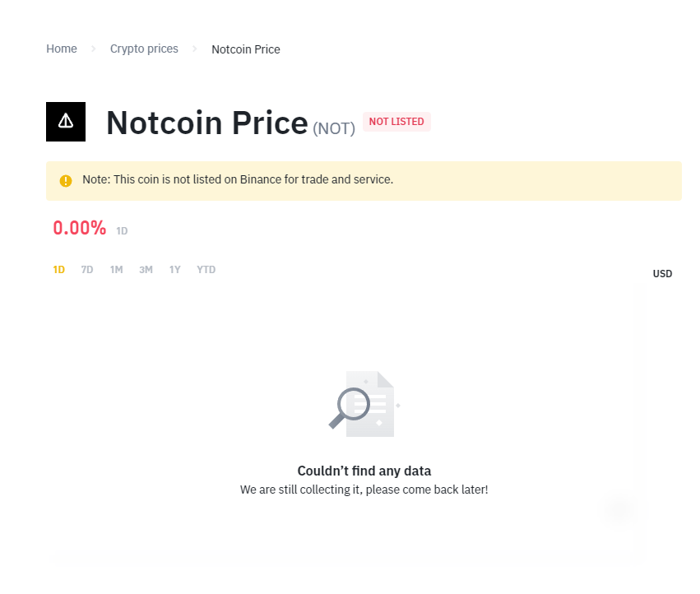Switch chart range to 7D
The height and width of the screenshot is (594, 700).
tap(87, 270)
